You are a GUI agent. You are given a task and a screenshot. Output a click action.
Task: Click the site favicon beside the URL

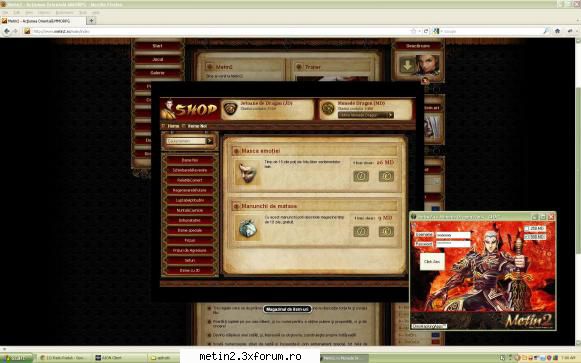click(x=27, y=31)
